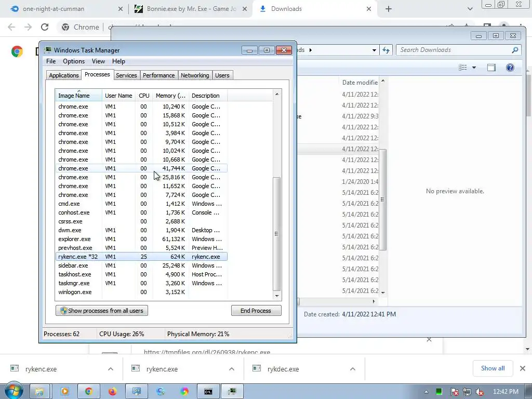Close the Bonnie.exe tab

coord(245,9)
